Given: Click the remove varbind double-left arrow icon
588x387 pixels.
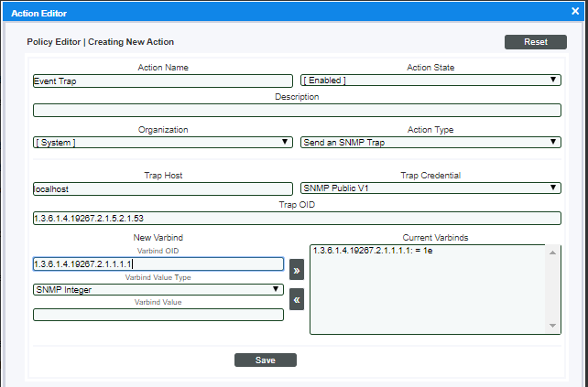Looking at the screenshot, I should [296, 298].
